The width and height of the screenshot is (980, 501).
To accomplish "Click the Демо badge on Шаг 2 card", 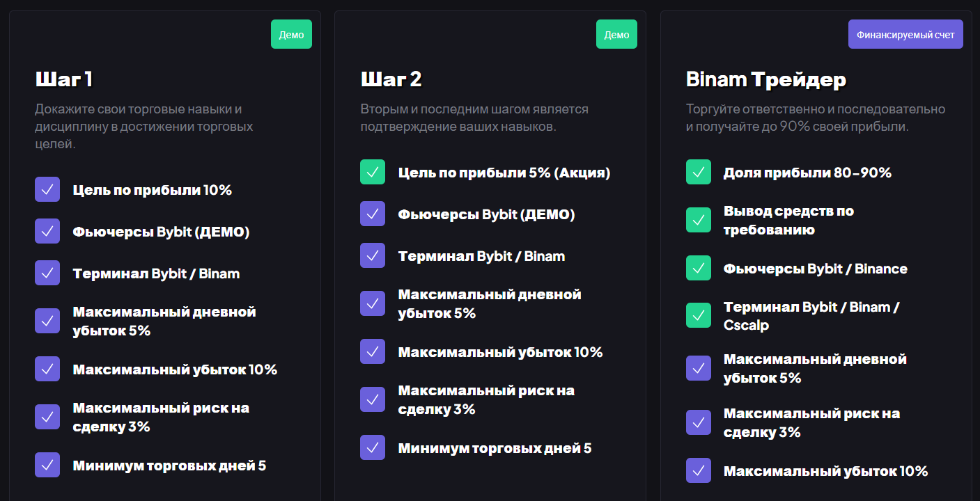I will (616, 35).
